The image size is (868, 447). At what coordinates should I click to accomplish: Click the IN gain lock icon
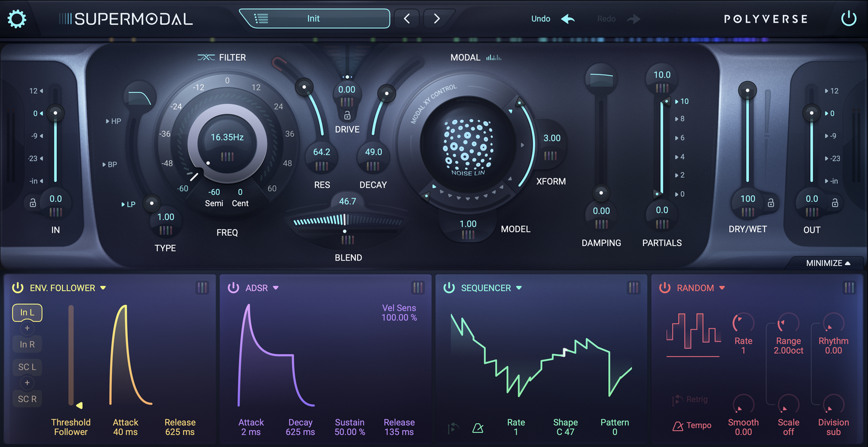tap(32, 203)
